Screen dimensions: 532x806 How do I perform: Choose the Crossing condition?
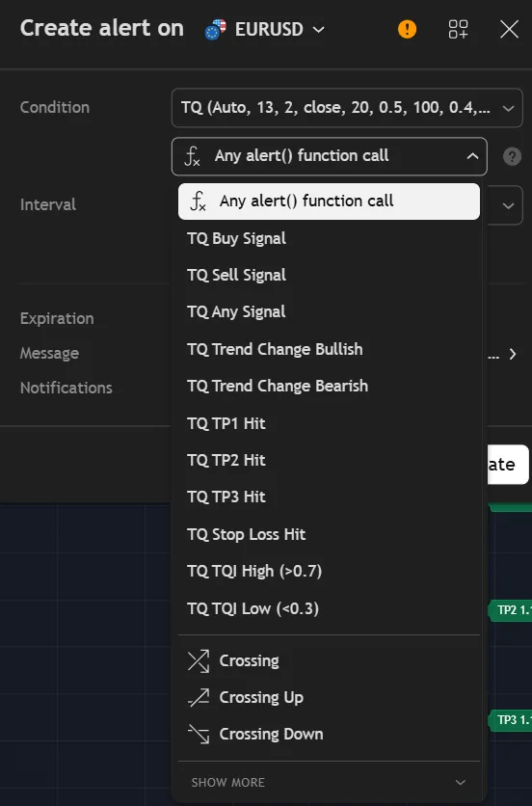pos(329,661)
